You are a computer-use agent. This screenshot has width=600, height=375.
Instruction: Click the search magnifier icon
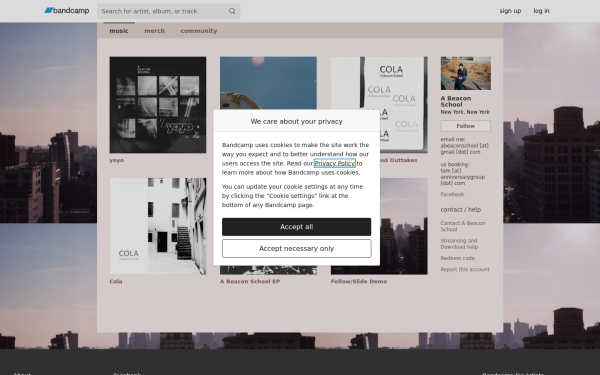(232, 11)
